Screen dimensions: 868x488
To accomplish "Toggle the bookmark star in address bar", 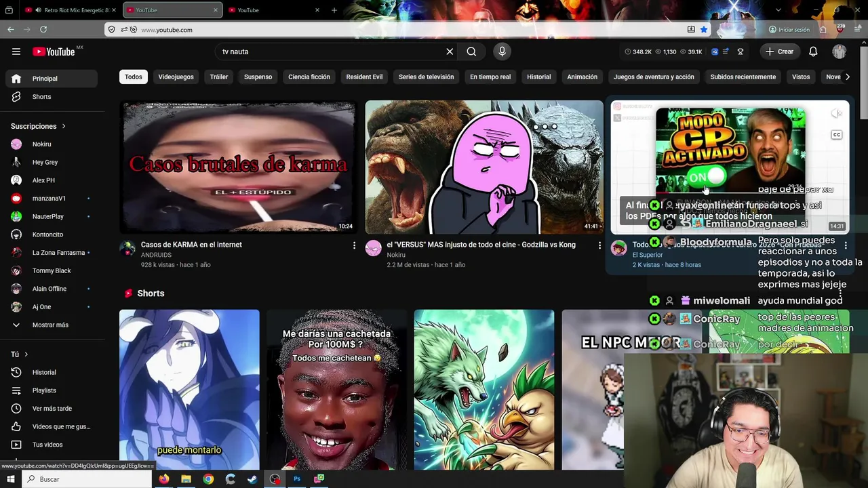I will (x=704, y=30).
